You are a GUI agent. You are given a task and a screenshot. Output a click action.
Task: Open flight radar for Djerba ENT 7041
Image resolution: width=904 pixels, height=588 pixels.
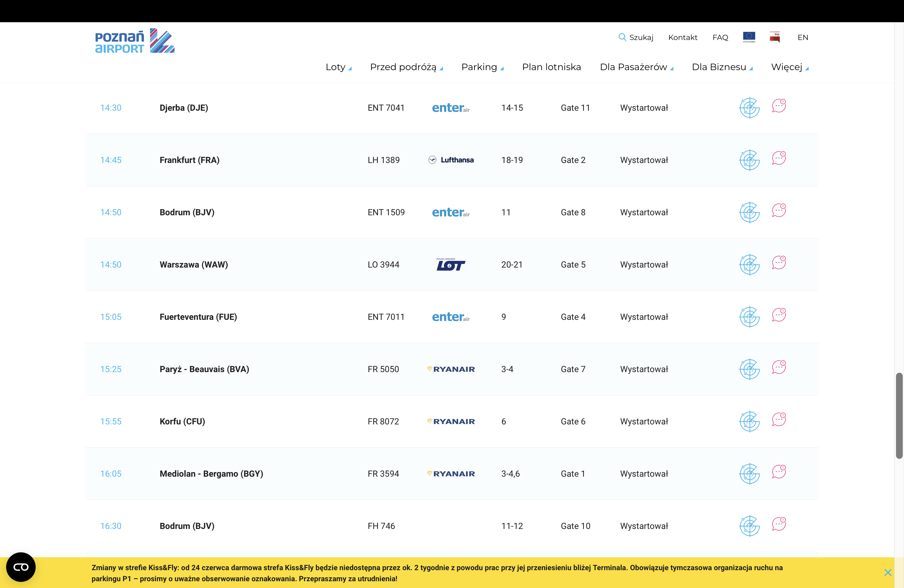point(749,108)
